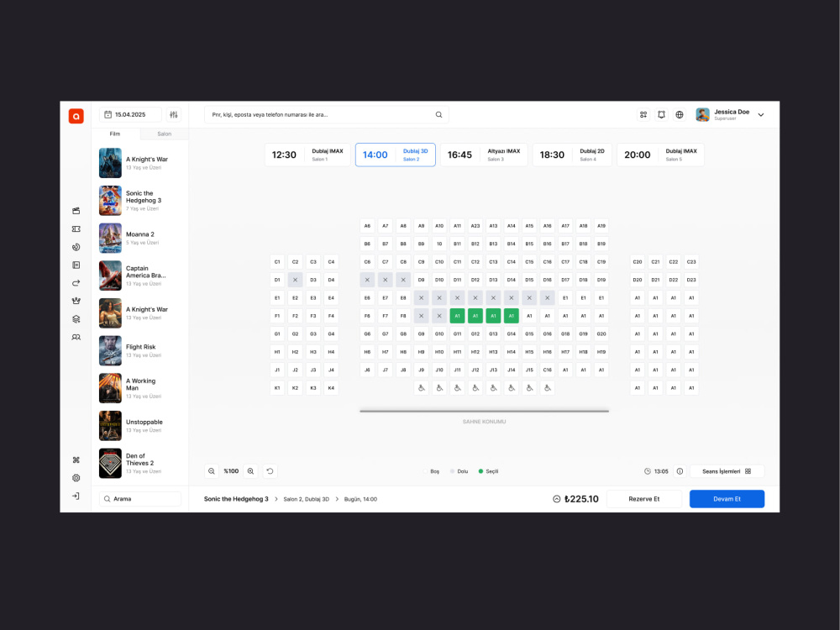Click the Boş legend dot
This screenshot has width=840, height=630.
[425, 471]
